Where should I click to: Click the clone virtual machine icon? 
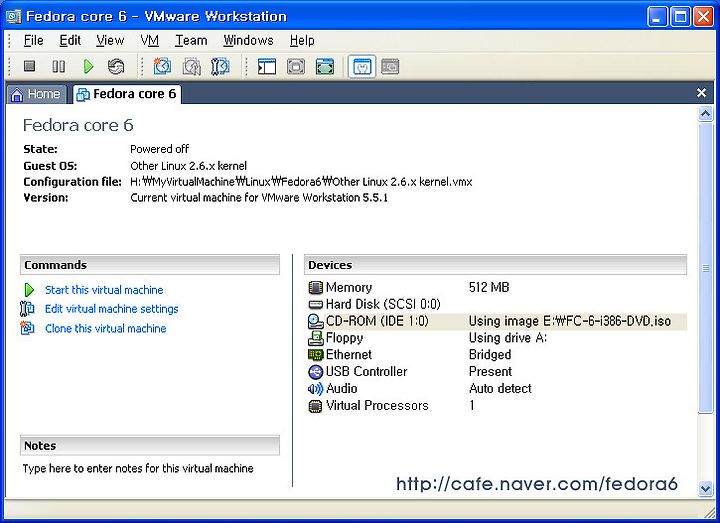pyautogui.click(x=28, y=328)
